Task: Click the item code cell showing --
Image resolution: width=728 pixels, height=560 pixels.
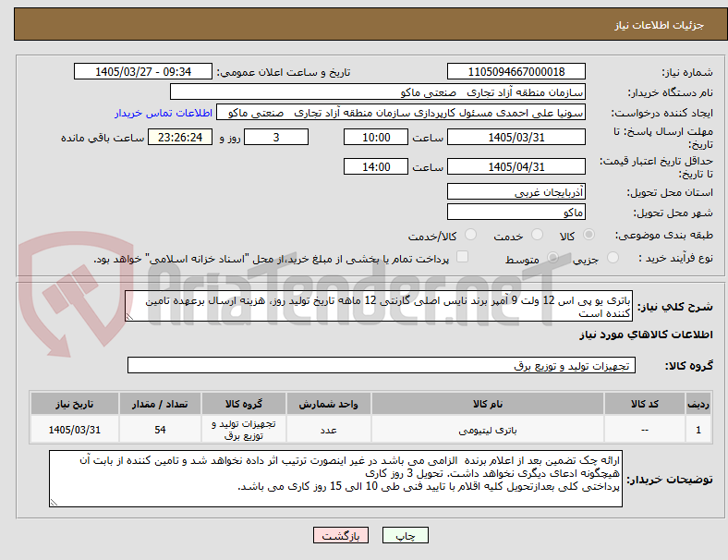Action: 645,430
